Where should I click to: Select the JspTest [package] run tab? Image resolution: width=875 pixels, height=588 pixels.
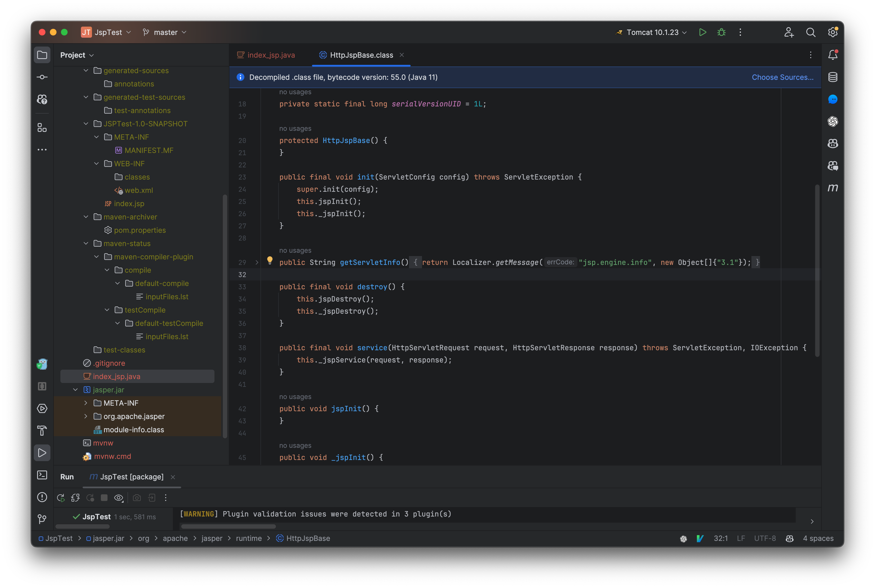[x=131, y=477]
